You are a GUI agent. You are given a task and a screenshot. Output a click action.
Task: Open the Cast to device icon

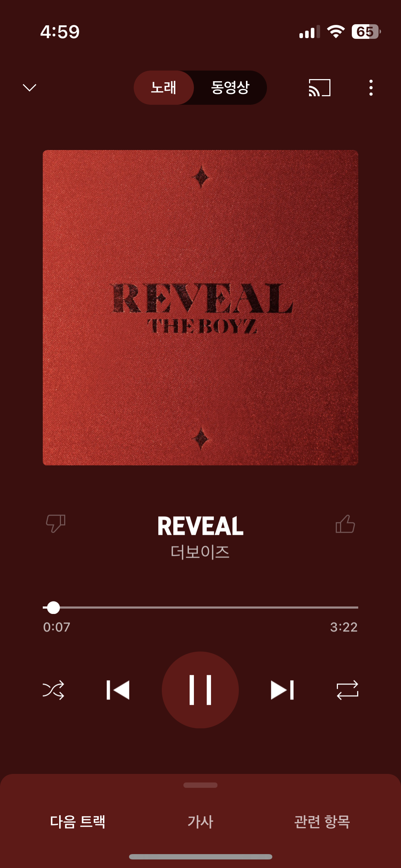(x=319, y=88)
